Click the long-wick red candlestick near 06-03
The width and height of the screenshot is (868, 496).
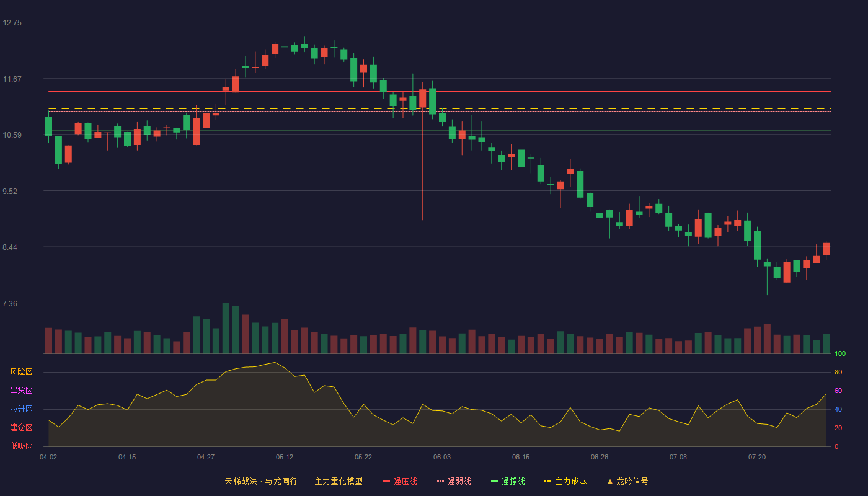(423, 99)
